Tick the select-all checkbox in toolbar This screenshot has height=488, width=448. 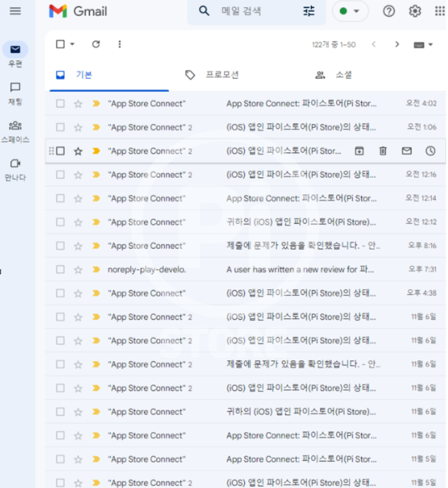[60, 44]
